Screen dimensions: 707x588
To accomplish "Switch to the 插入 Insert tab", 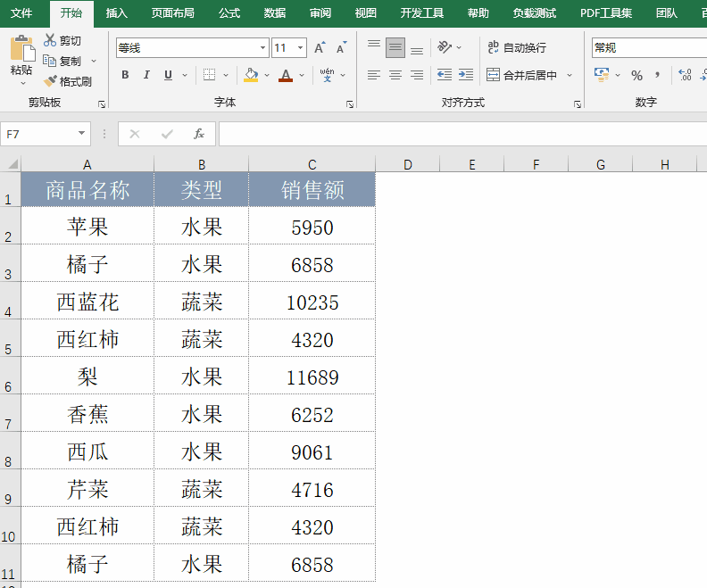I will point(117,13).
